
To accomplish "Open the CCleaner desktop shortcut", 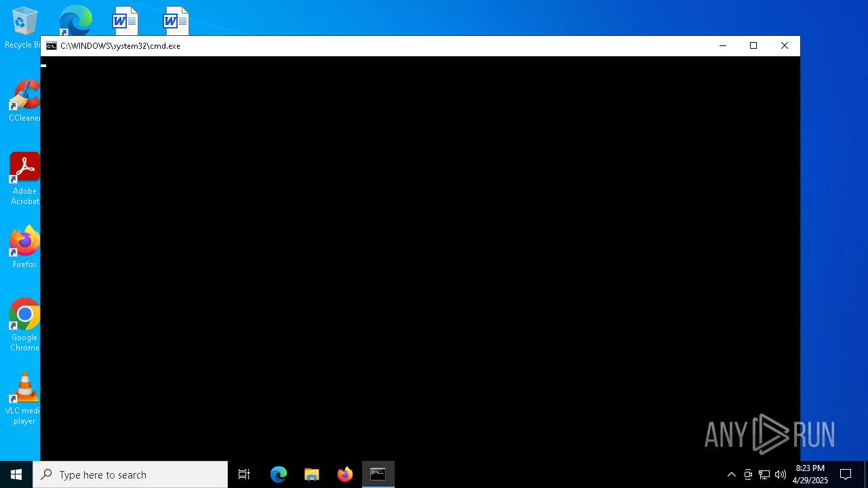I will [x=24, y=100].
